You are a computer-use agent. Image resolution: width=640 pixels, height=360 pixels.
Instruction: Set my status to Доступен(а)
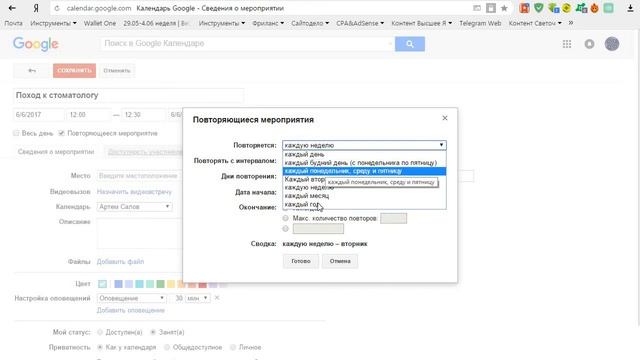pyautogui.click(x=100, y=332)
